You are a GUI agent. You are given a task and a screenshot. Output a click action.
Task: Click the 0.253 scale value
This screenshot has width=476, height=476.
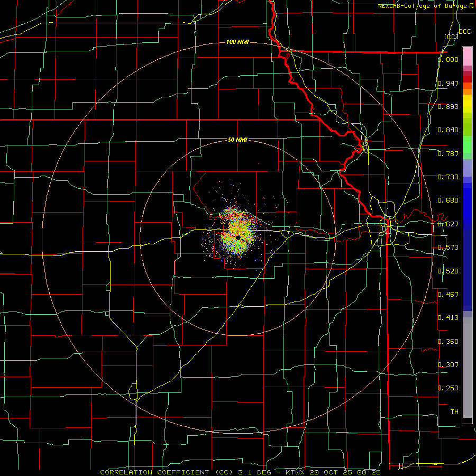tap(448, 388)
